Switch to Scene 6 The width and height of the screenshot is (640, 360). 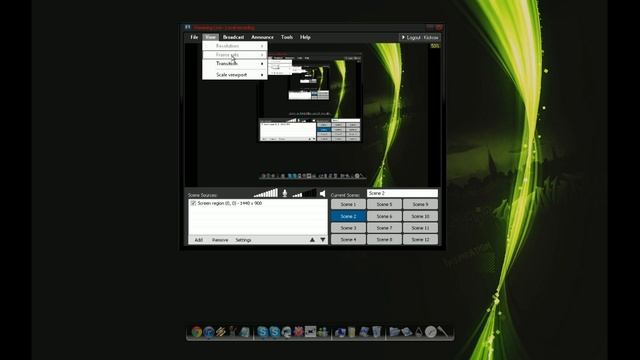(384, 216)
